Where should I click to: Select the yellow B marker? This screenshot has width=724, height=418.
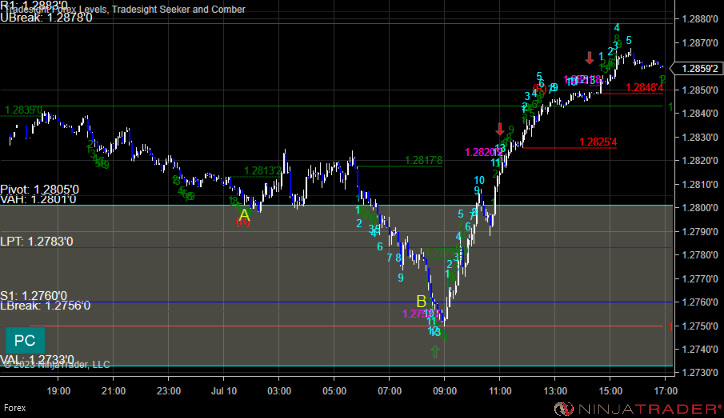421,301
